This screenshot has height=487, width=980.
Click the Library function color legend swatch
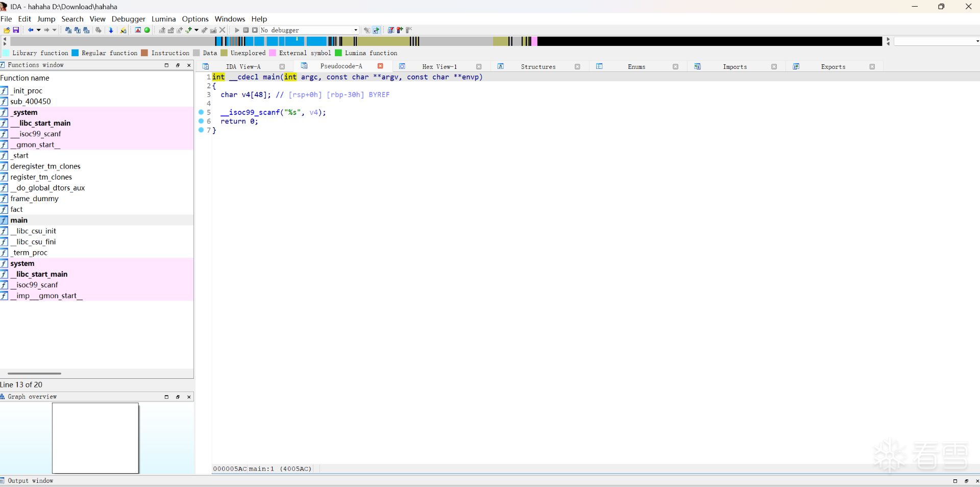pos(6,53)
